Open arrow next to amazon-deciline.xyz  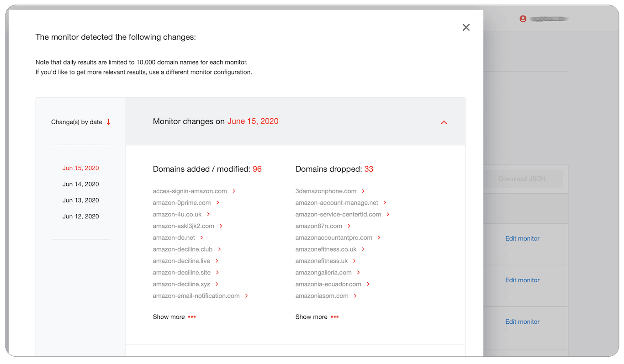217,284
